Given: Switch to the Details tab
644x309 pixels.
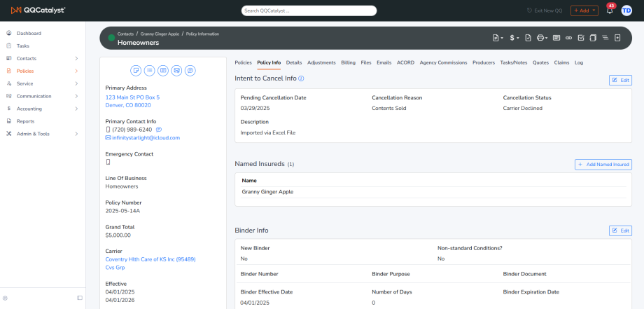Looking at the screenshot, I should click(x=294, y=62).
